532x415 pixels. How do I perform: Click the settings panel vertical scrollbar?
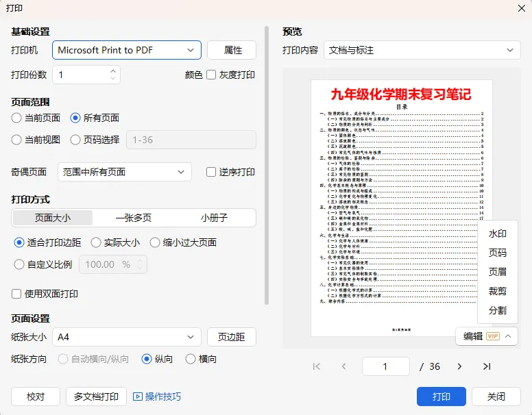[267, 166]
